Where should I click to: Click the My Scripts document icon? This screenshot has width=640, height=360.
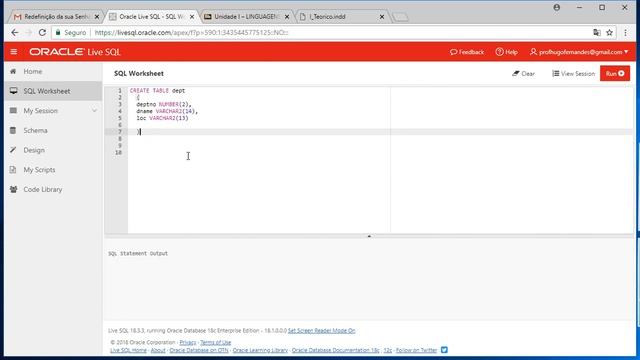pyautogui.click(x=13, y=169)
